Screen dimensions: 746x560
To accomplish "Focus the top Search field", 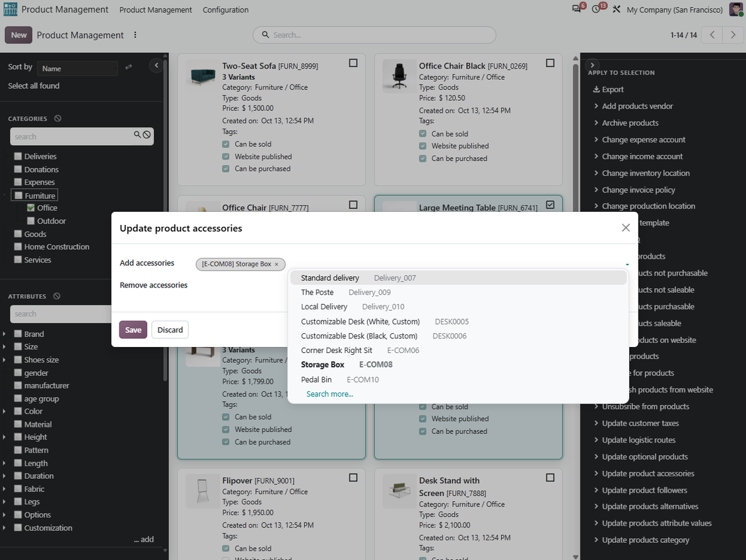I will click(x=374, y=35).
